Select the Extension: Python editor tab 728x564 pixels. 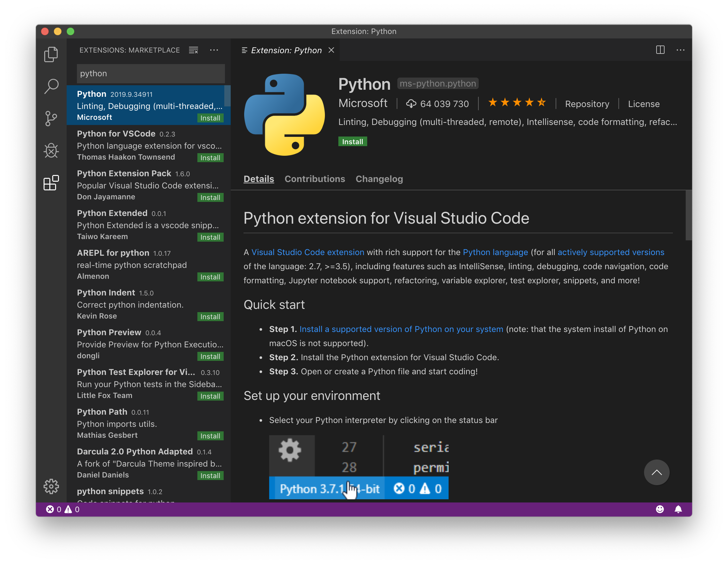pos(286,50)
